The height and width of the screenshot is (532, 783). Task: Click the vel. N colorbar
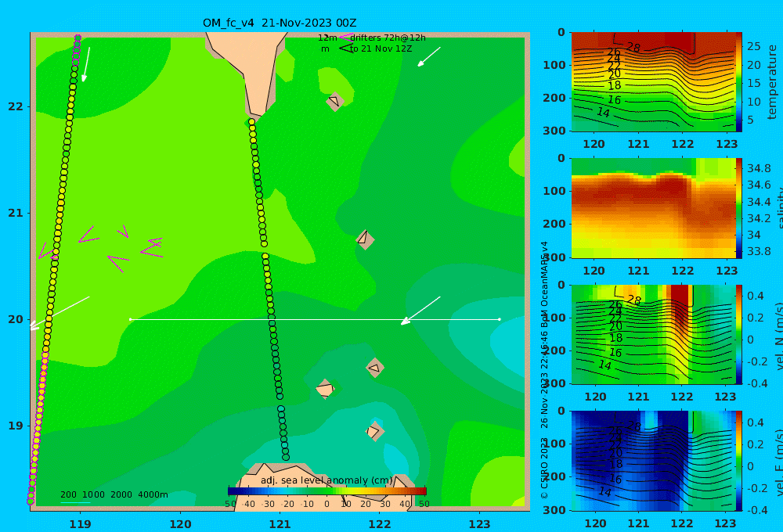739,334
